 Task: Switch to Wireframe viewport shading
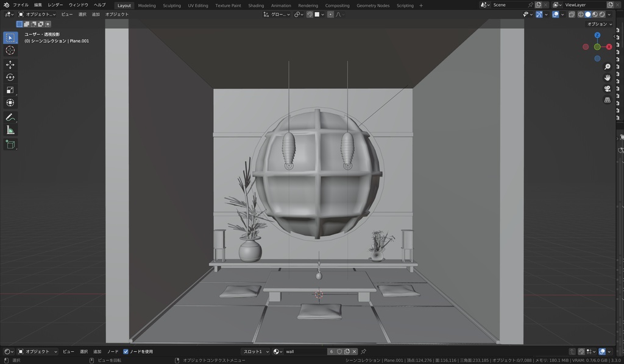pyautogui.click(x=581, y=14)
